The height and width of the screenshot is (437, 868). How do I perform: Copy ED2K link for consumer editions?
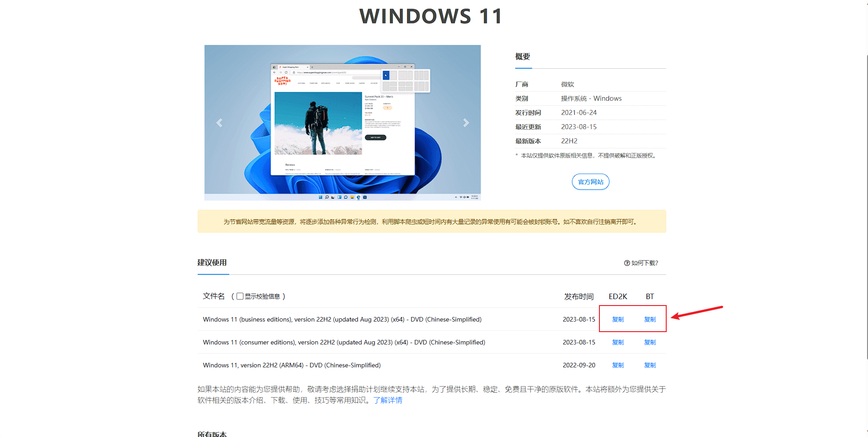tap(618, 342)
